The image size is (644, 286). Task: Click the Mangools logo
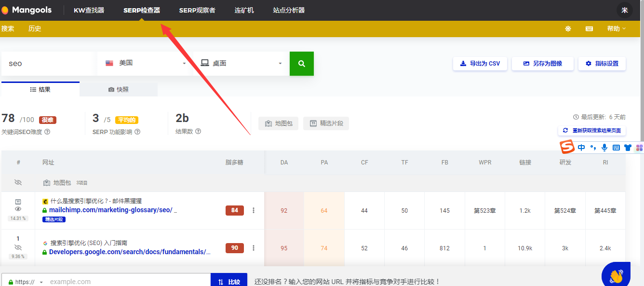coord(27,10)
